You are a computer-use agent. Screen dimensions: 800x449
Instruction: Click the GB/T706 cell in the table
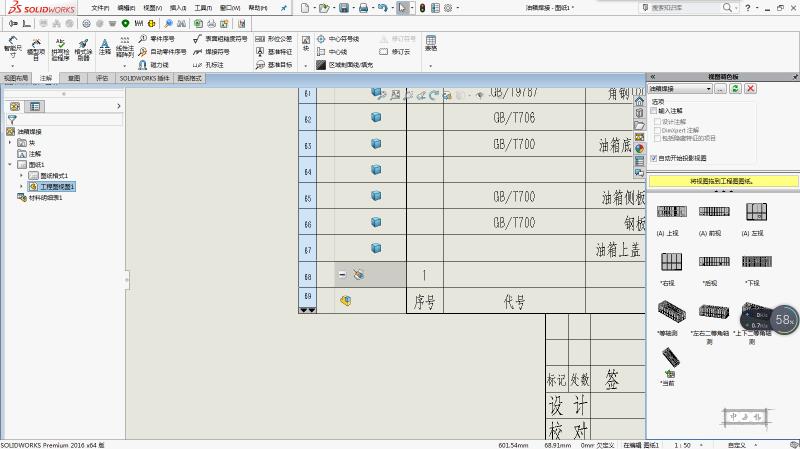(514, 118)
